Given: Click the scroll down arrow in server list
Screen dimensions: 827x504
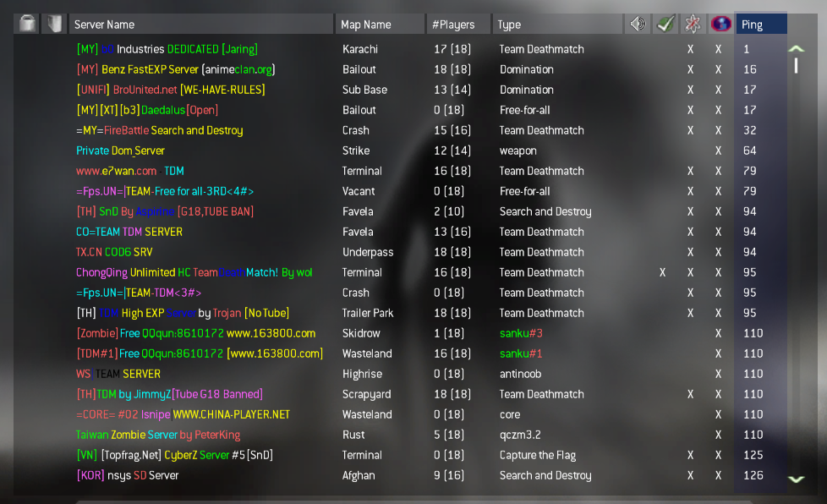Looking at the screenshot, I should tap(796, 479).
